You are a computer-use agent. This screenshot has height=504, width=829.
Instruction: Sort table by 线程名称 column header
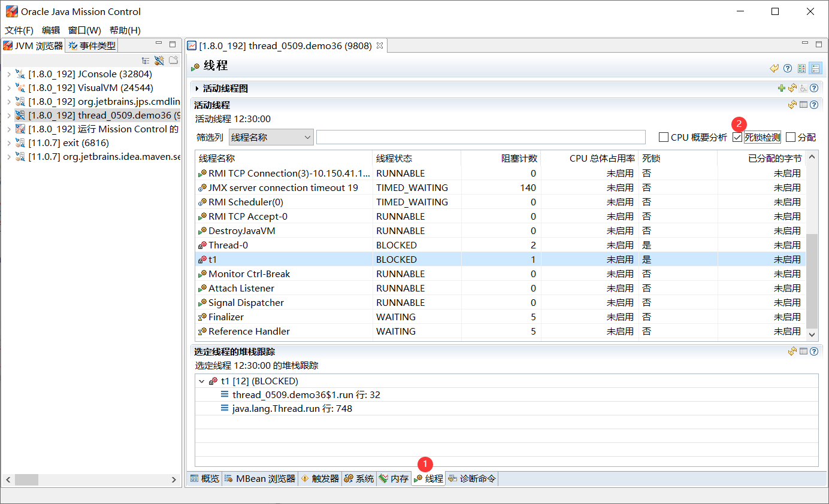pyautogui.click(x=284, y=158)
